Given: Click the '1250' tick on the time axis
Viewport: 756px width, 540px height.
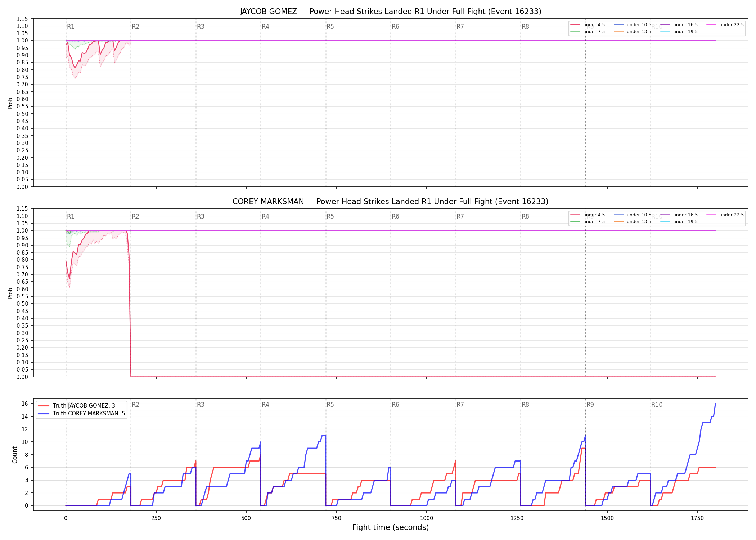Looking at the screenshot, I should [x=517, y=518].
